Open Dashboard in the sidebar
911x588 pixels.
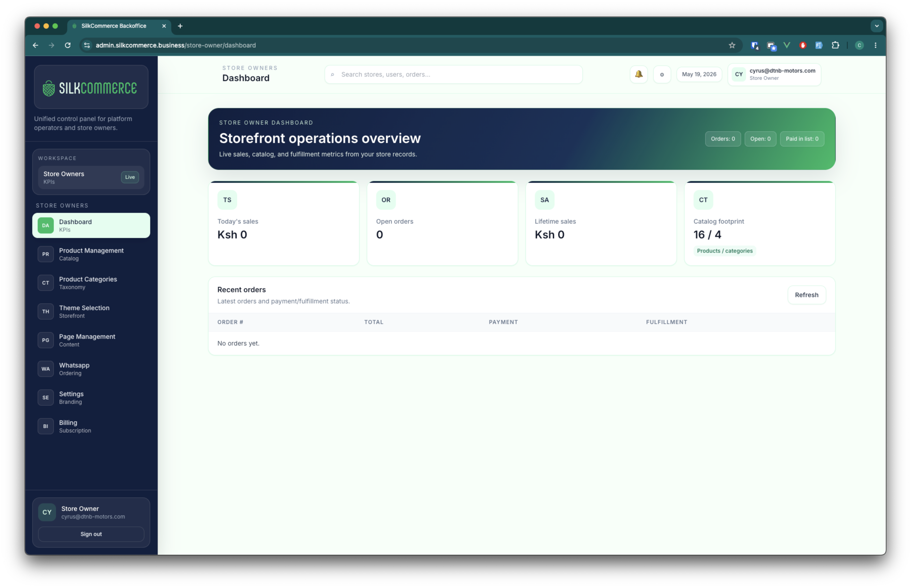(x=91, y=225)
